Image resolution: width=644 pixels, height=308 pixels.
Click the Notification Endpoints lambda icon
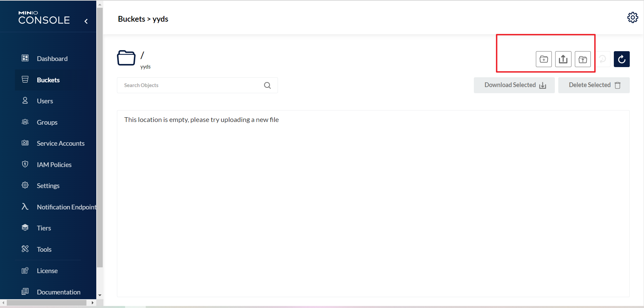tap(25, 206)
